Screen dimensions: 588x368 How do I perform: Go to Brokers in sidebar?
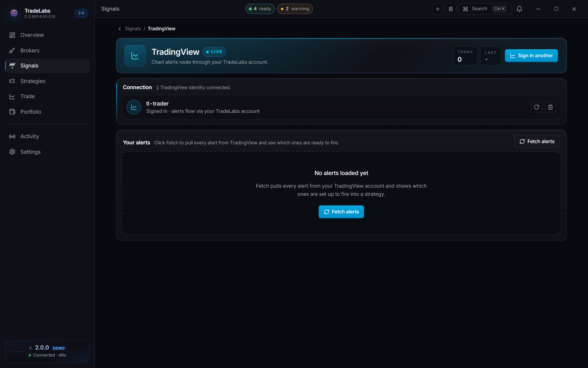47,50
